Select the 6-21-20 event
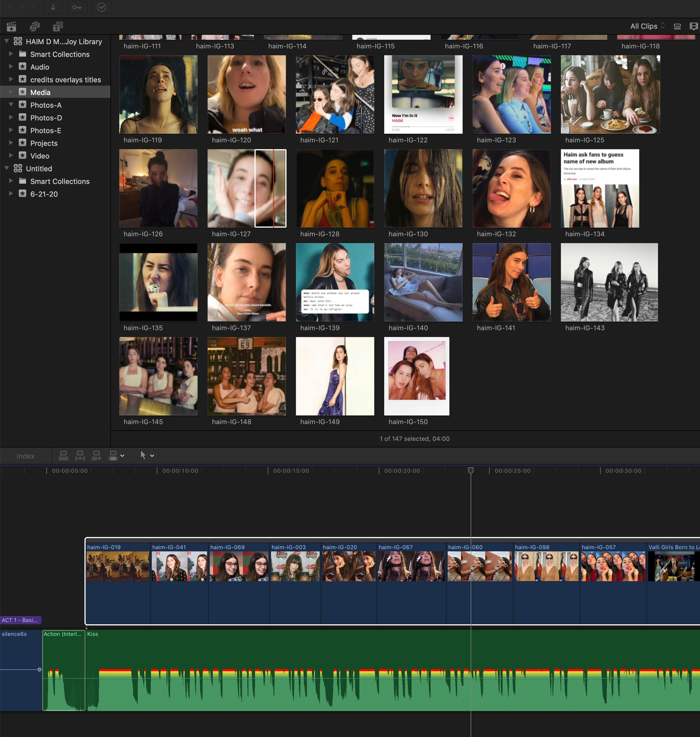The height and width of the screenshot is (737, 700). pyautogui.click(x=44, y=194)
